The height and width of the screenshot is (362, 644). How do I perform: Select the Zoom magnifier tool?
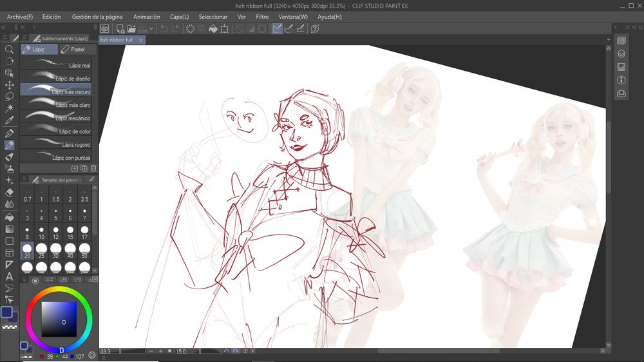point(9,50)
